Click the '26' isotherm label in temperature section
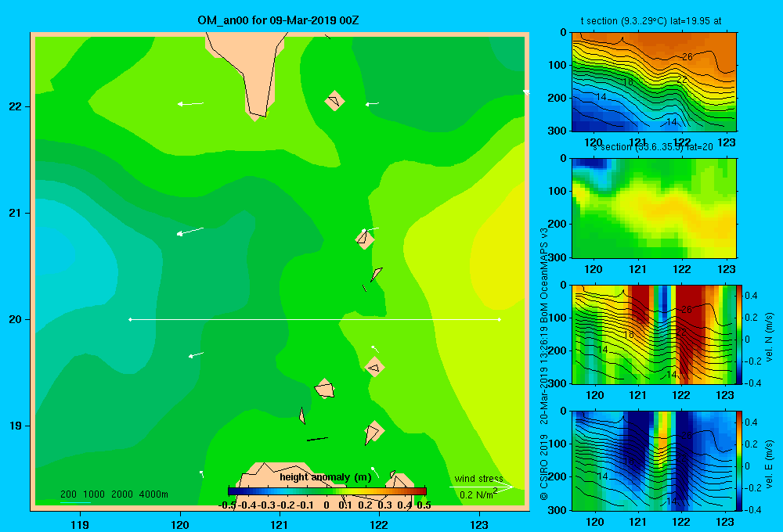This screenshot has height=532, width=783. click(x=687, y=57)
